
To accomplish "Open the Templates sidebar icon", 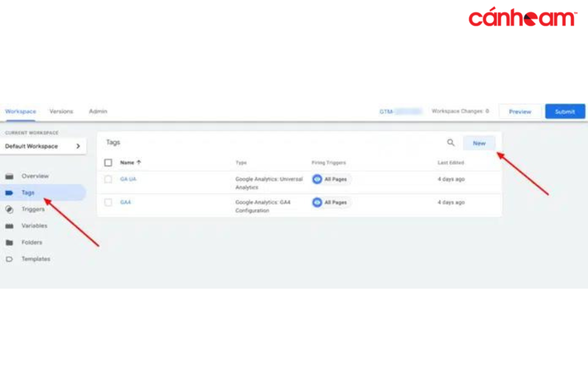I will (x=9, y=259).
